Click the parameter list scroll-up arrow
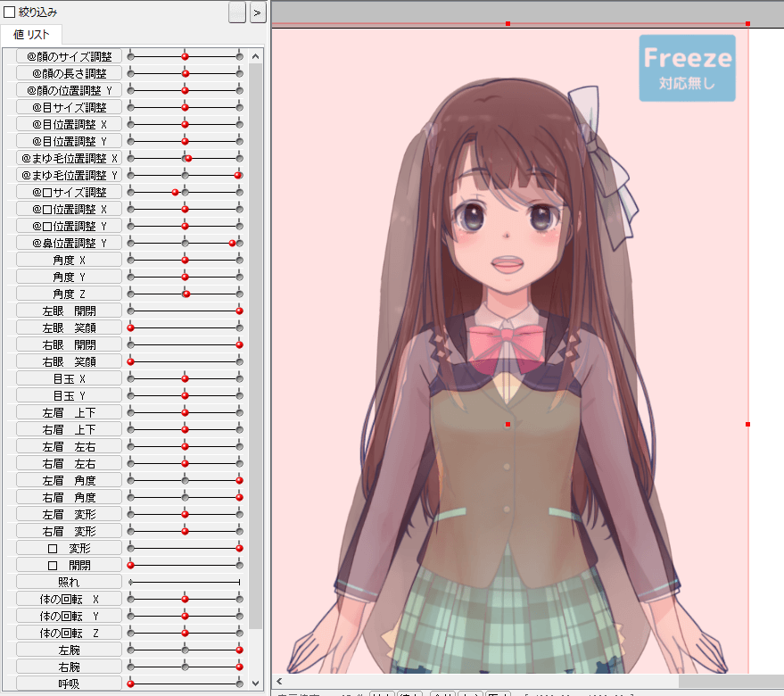Screen dimensions: 784x696 255,56
